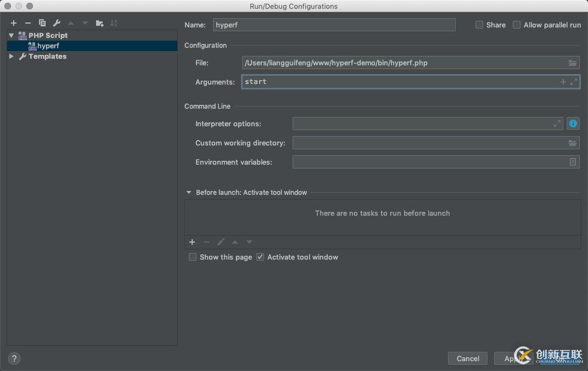Enable Allow parallel run
This screenshot has height=371, width=588.
point(517,25)
